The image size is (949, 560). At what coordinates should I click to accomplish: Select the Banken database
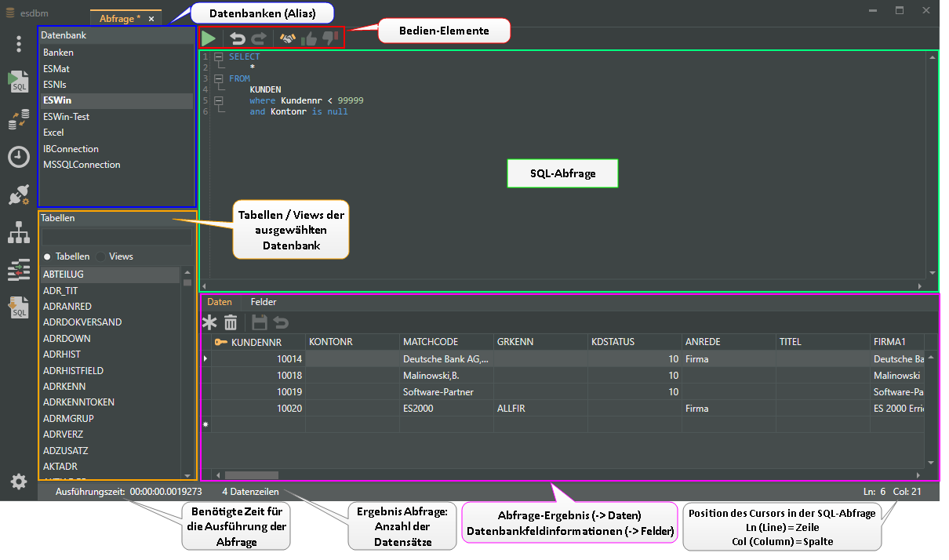pos(116,53)
